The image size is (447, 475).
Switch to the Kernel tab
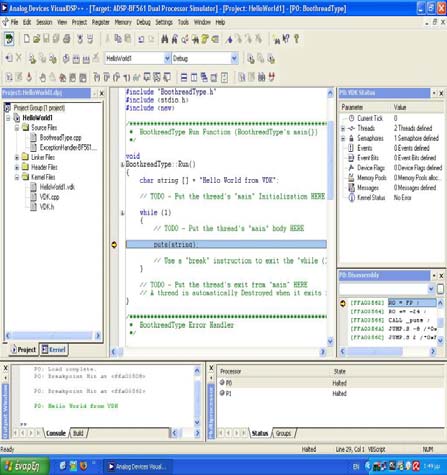pyautogui.click(x=54, y=350)
